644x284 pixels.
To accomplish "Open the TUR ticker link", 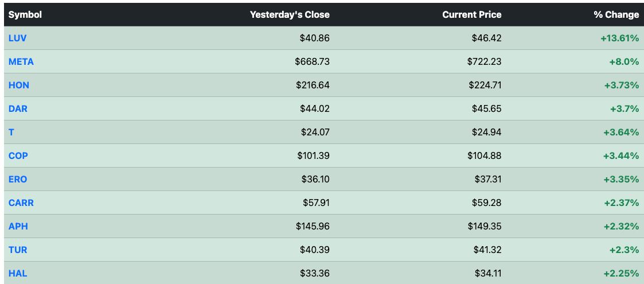I will pyautogui.click(x=18, y=250).
